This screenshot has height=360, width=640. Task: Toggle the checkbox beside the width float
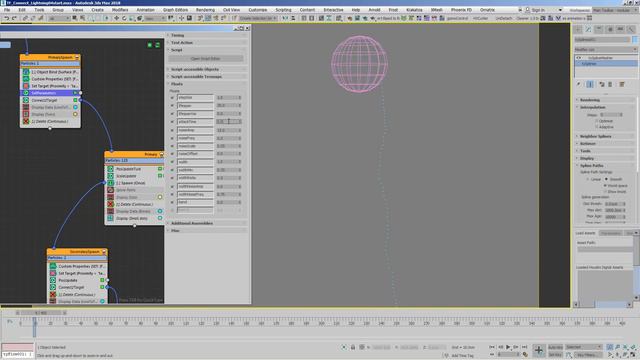(x=172, y=162)
